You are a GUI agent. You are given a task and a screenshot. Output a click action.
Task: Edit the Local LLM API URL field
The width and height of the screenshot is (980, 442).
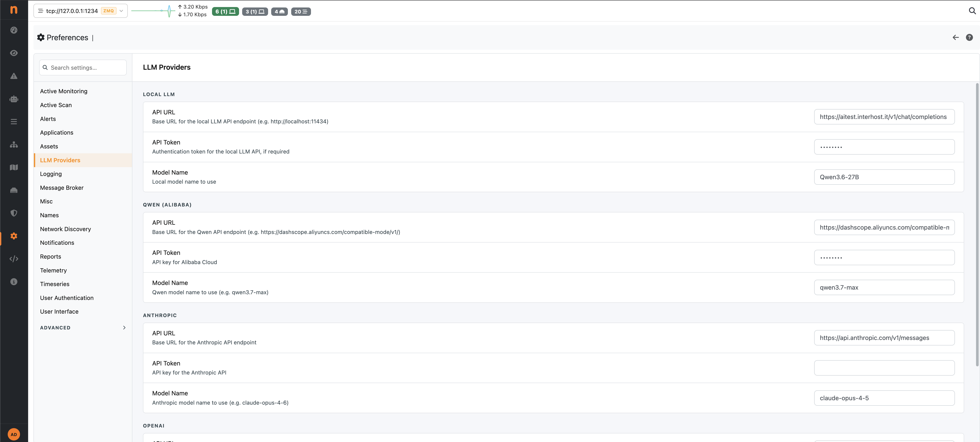pos(884,117)
